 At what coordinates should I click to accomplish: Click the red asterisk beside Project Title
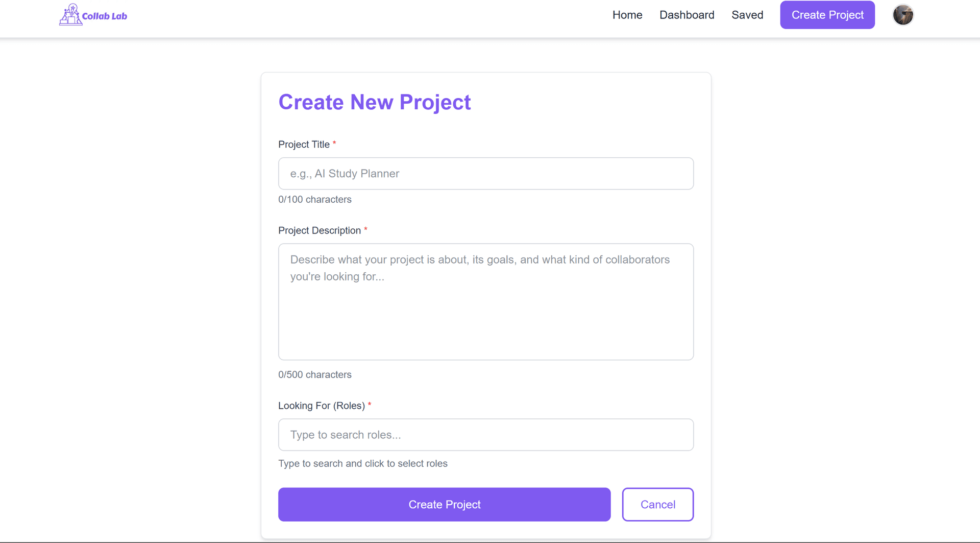[x=334, y=143]
